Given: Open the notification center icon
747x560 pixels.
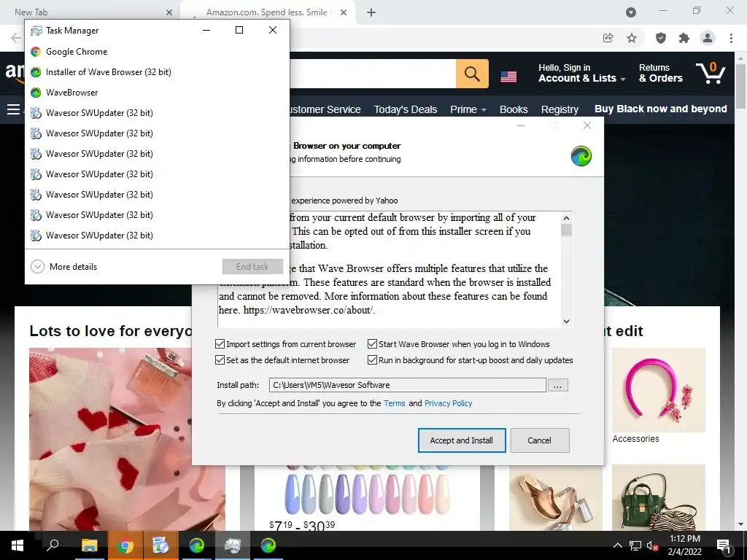Looking at the screenshot, I should coord(724,545).
